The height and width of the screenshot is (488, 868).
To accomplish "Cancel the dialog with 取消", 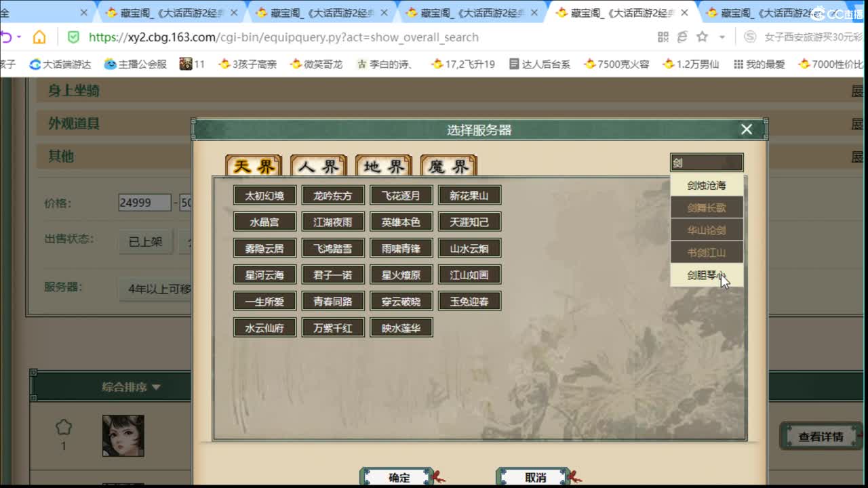I will (x=535, y=477).
